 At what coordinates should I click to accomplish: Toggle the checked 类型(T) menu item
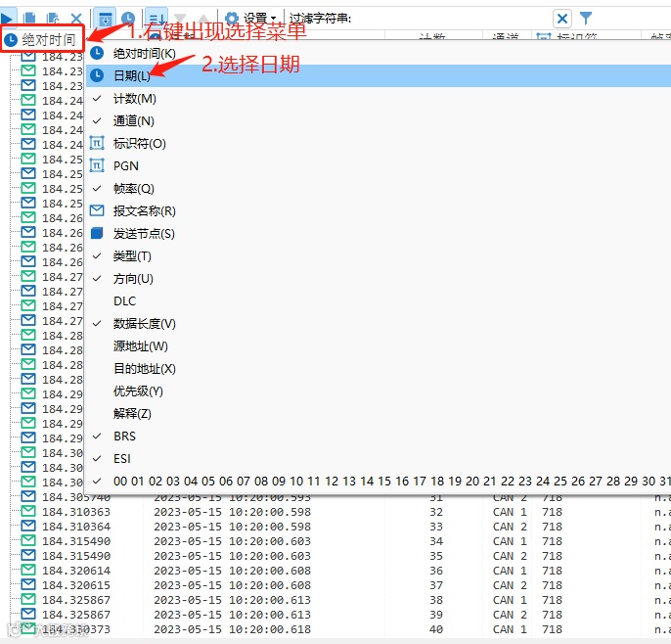378,256
